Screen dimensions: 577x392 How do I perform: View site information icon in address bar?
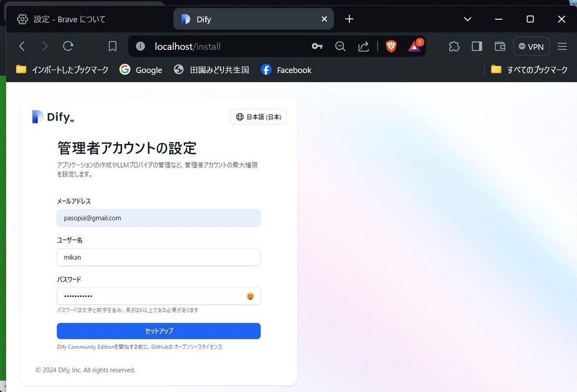point(140,46)
